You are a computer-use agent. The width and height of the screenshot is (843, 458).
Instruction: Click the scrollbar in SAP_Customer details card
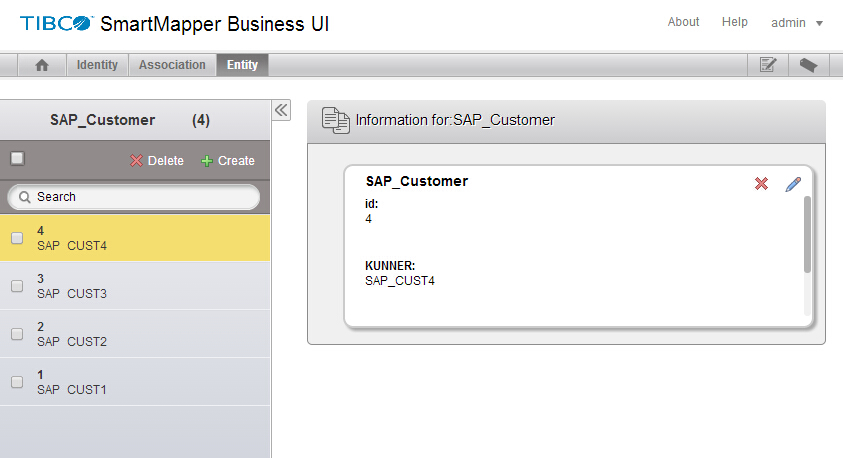[x=807, y=235]
